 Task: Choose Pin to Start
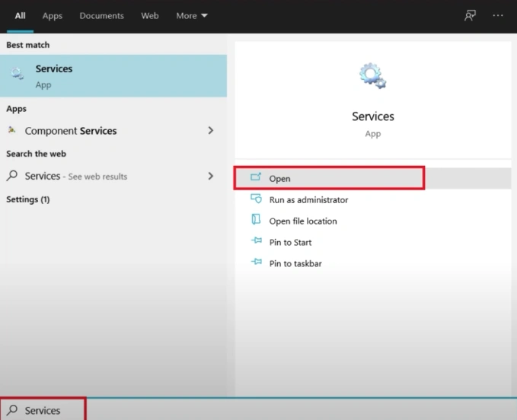[373, 242]
